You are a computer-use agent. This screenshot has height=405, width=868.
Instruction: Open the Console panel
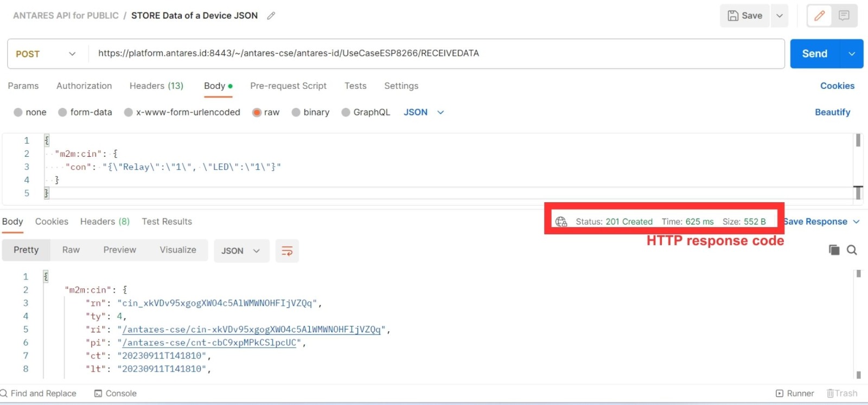point(116,394)
